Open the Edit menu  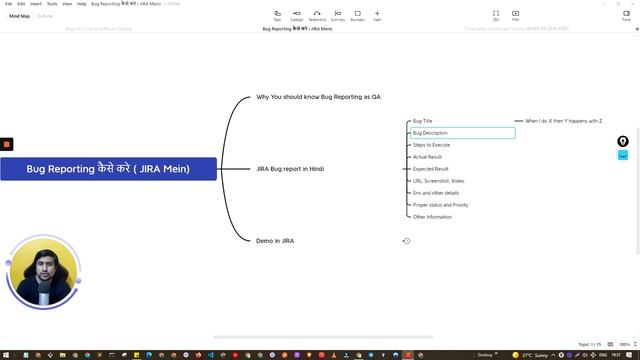(21, 4)
